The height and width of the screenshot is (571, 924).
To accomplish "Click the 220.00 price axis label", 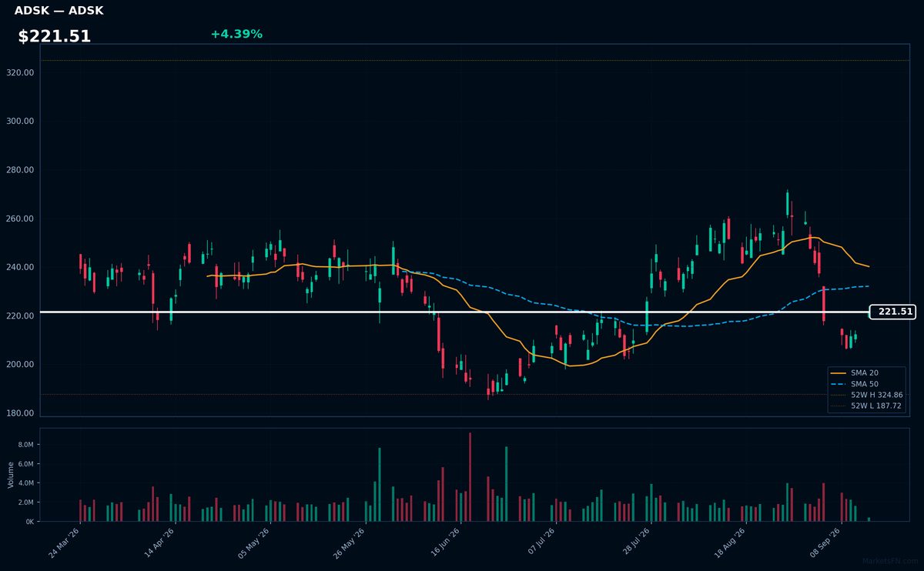I will (x=20, y=316).
